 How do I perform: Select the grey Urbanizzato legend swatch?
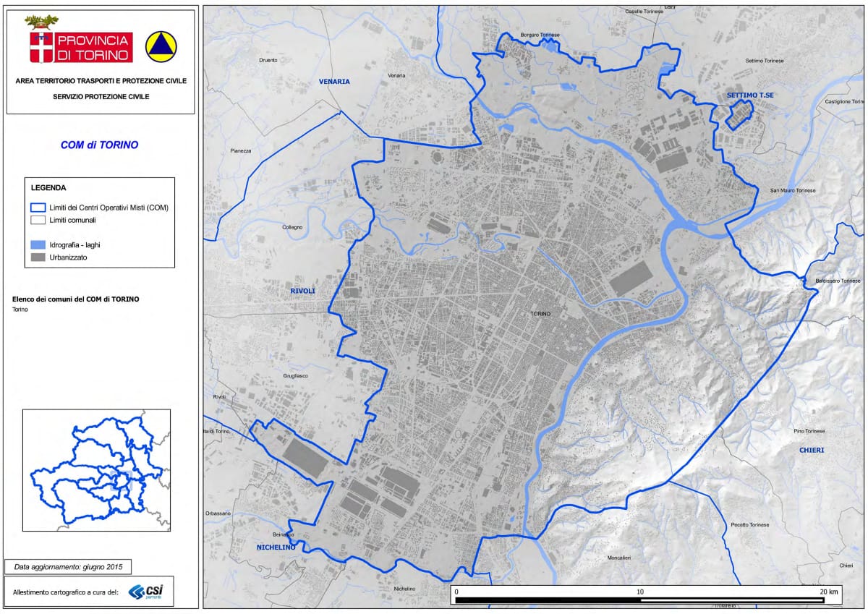(x=38, y=257)
